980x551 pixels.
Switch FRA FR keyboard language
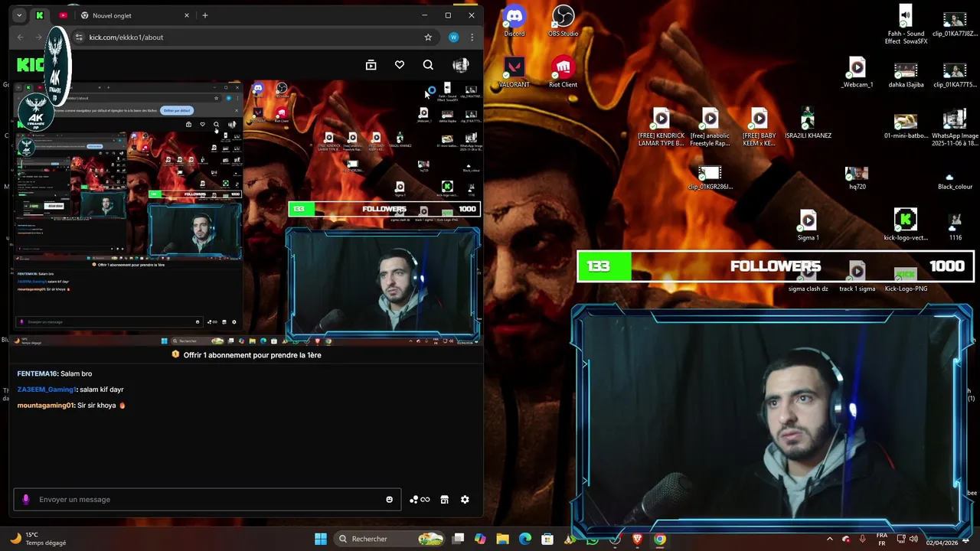tap(882, 539)
